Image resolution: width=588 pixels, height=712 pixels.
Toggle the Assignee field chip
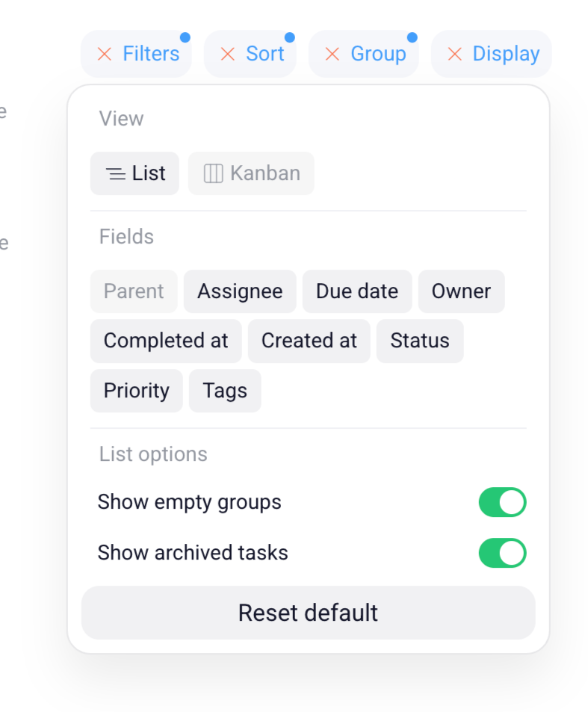[240, 291]
